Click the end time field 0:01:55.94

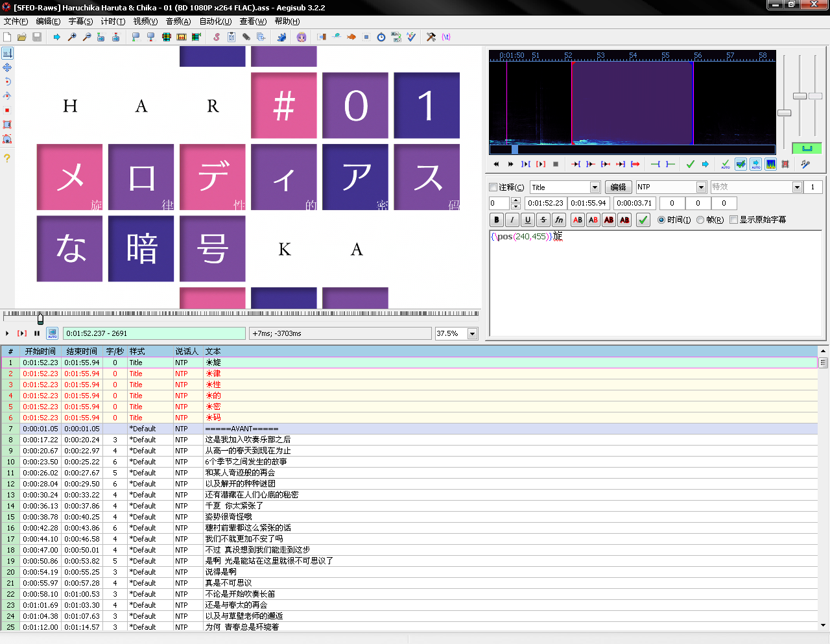pyautogui.click(x=588, y=203)
